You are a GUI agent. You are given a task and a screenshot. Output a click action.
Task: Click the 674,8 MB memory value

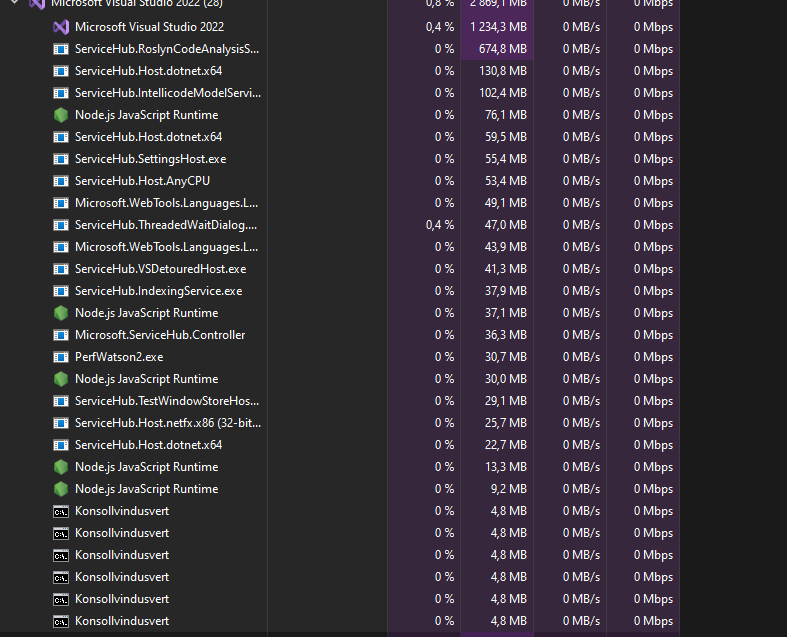[x=503, y=49]
